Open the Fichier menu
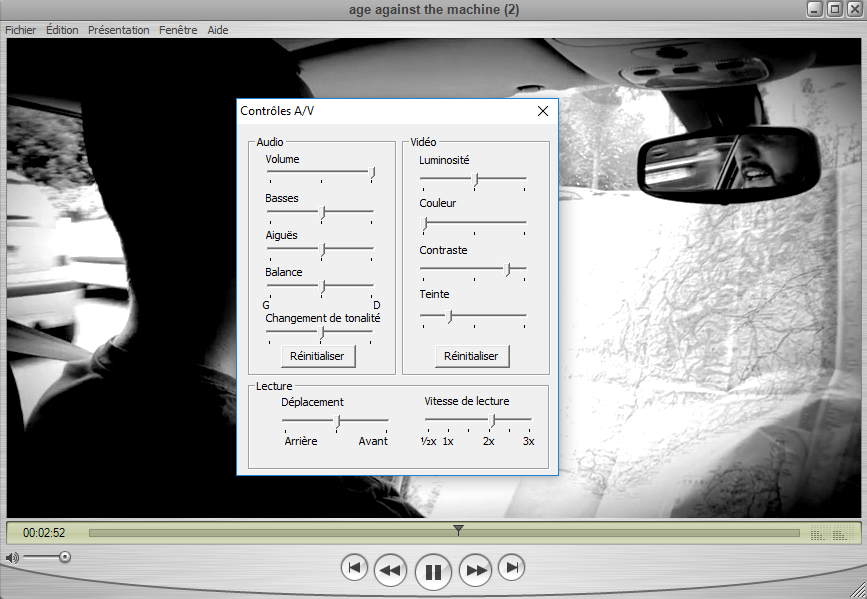This screenshot has width=867, height=599. (x=20, y=30)
